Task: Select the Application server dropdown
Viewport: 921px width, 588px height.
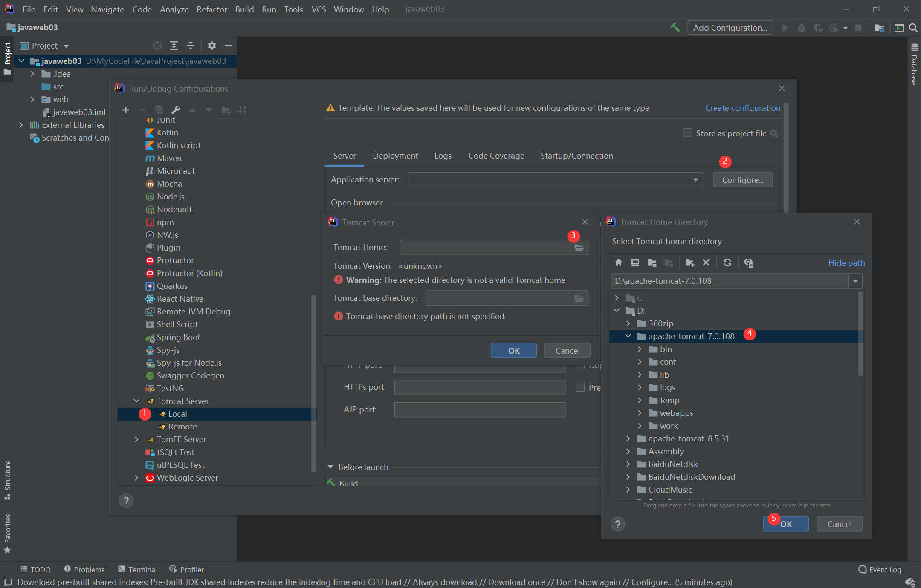Action: pos(554,180)
